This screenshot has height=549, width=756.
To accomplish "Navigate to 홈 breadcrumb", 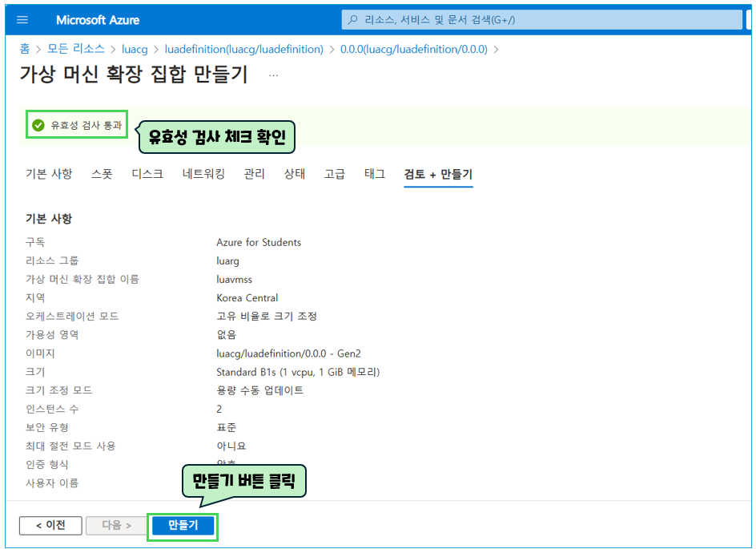I will coord(25,49).
